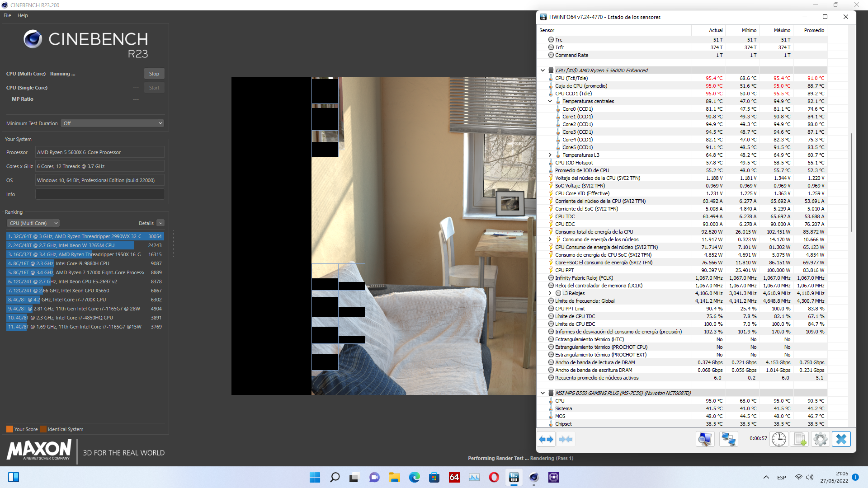The width and height of the screenshot is (868, 488).
Task: Open CPU-Z purple chip taskbar icon
Action: pyautogui.click(x=553, y=477)
